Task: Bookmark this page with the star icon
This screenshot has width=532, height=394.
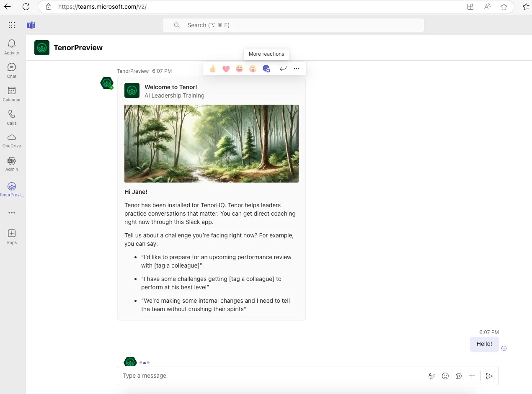Action: pyautogui.click(x=504, y=7)
